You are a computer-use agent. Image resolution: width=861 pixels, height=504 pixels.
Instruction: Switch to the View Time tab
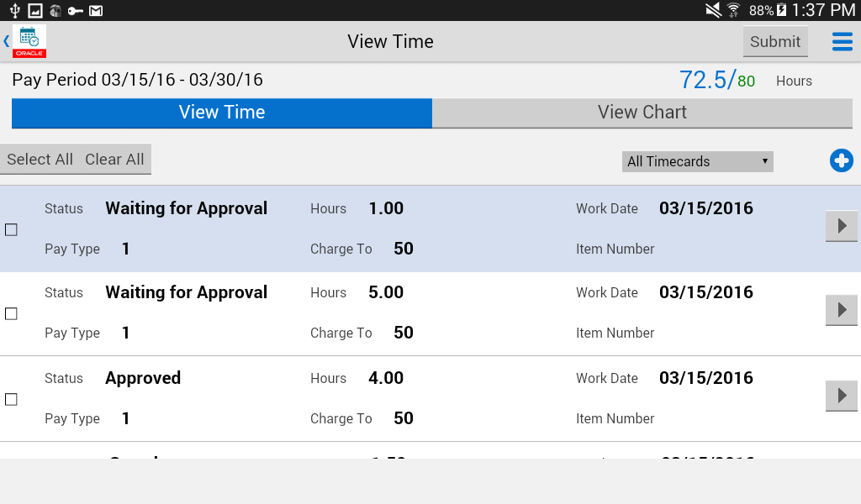pos(222,113)
